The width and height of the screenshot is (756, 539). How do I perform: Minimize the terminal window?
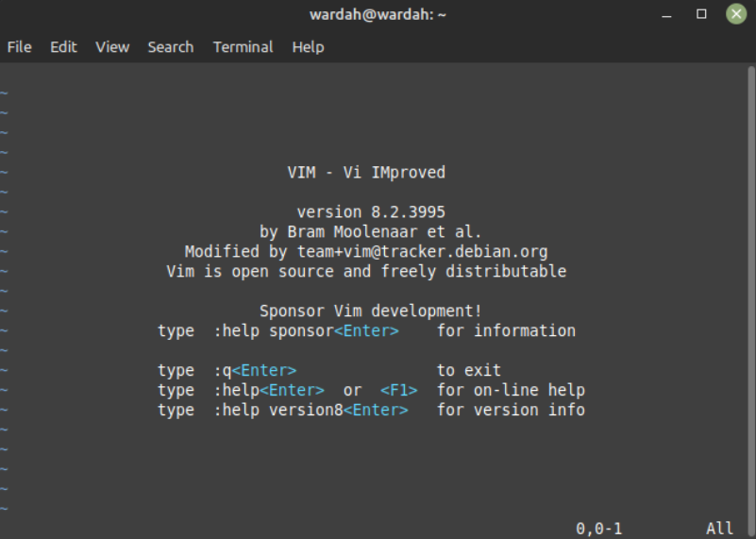tap(666, 14)
